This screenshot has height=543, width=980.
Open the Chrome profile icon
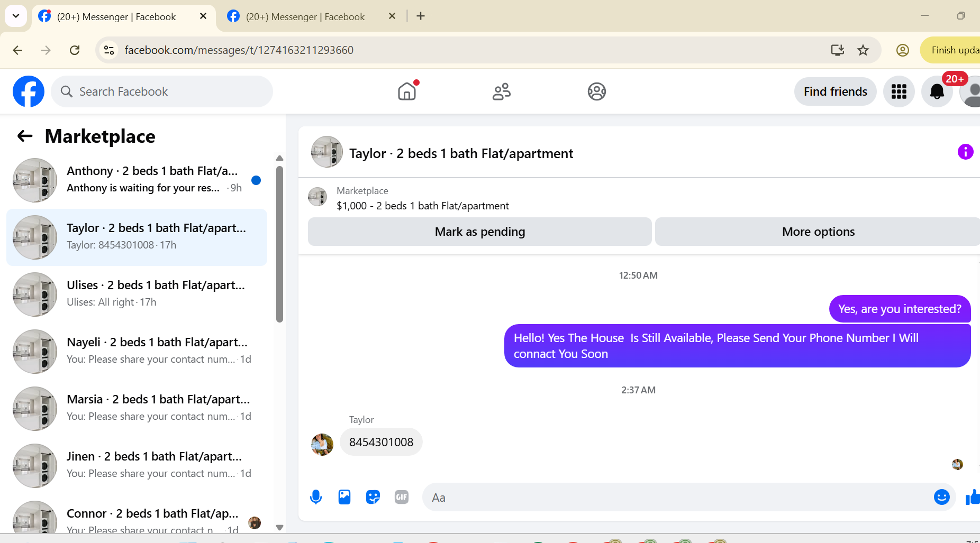coord(903,50)
